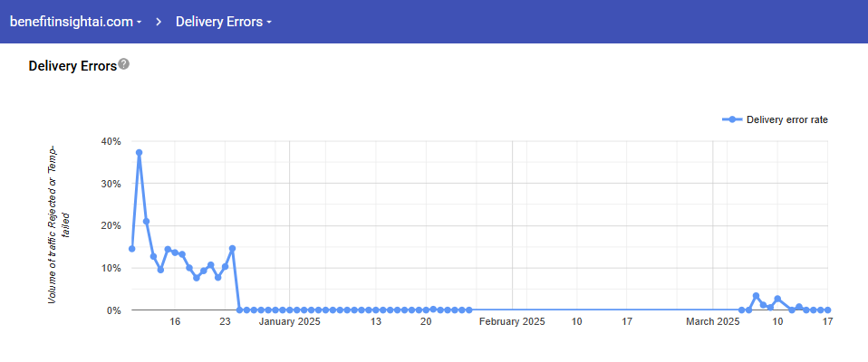Click the last data point at March 17
The image size is (868, 362).
828,310
